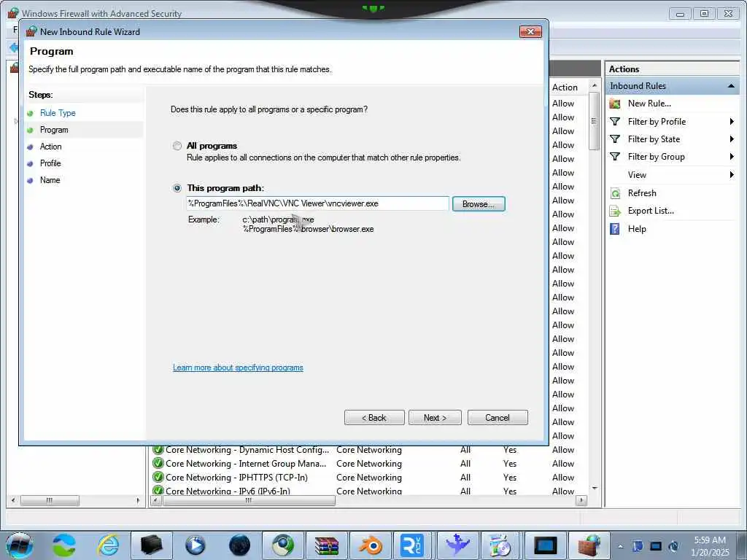The width and height of the screenshot is (747, 560).
Task: Select Core Networking - Dynamic Host Config rule
Action: pyautogui.click(x=247, y=449)
